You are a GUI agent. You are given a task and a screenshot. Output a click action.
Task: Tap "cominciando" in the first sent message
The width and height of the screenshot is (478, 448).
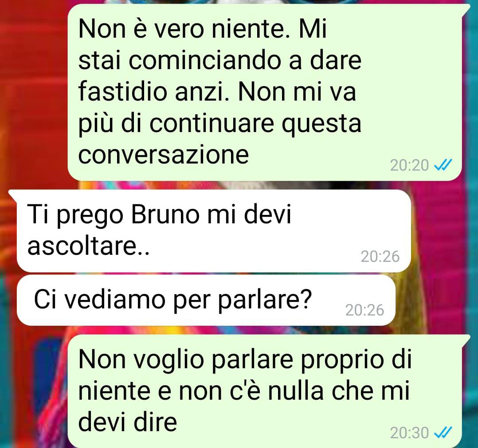206,60
